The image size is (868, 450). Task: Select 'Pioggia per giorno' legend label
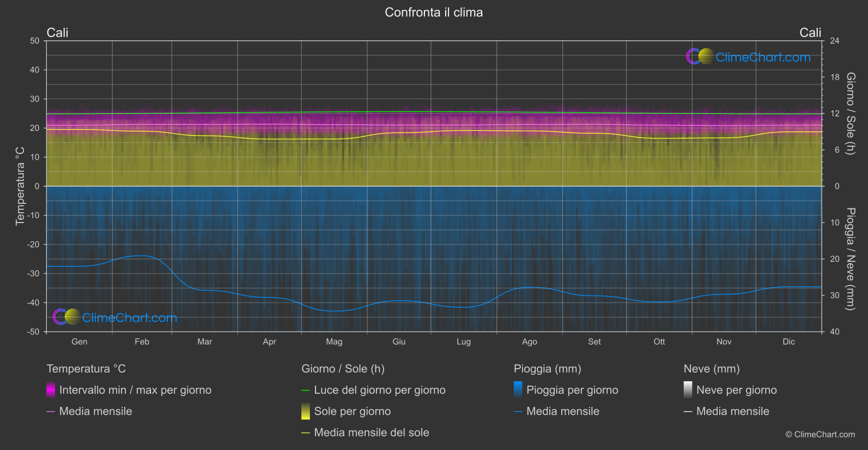[x=572, y=390]
